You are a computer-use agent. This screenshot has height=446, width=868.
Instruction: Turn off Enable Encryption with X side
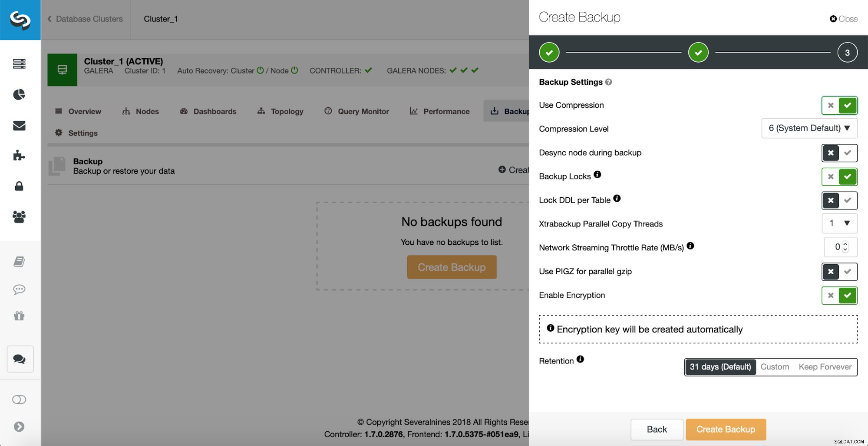(x=831, y=296)
